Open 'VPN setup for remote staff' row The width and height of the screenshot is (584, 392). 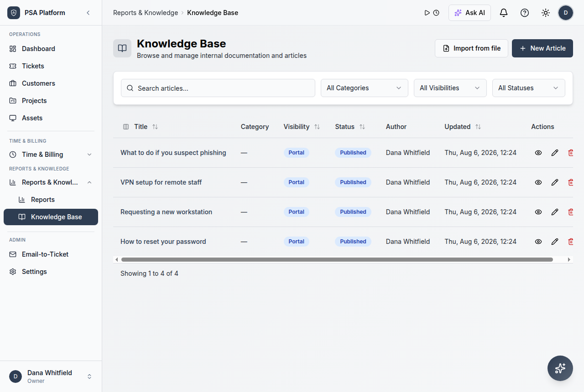(343, 182)
